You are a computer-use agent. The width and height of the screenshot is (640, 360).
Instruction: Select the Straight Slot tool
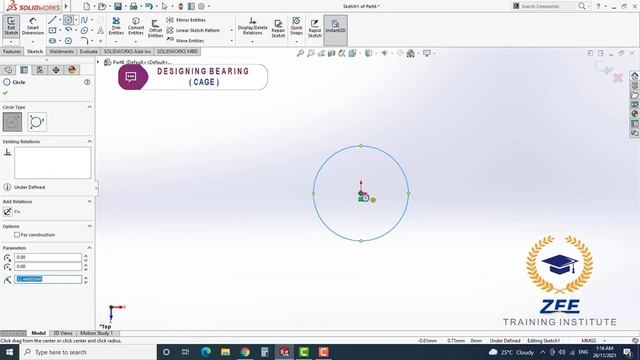pos(53,41)
